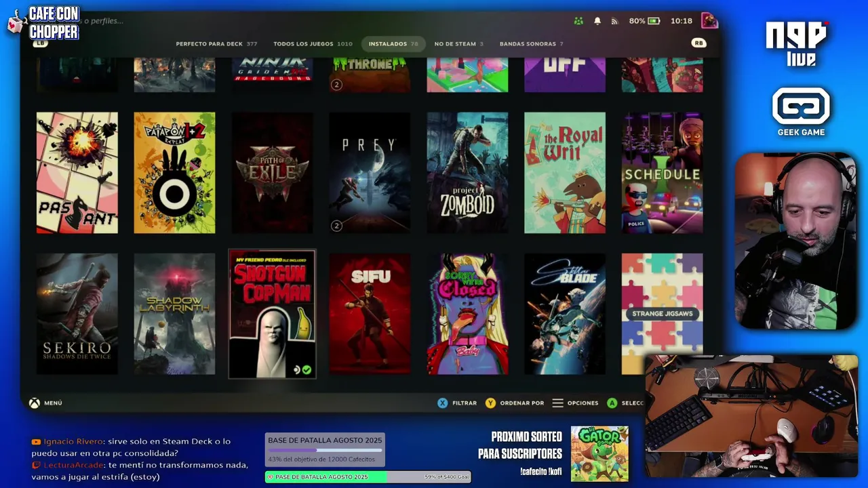Viewport: 868px width, 488px height.
Task: Click the Xbox Menú guide icon
Action: click(x=34, y=403)
